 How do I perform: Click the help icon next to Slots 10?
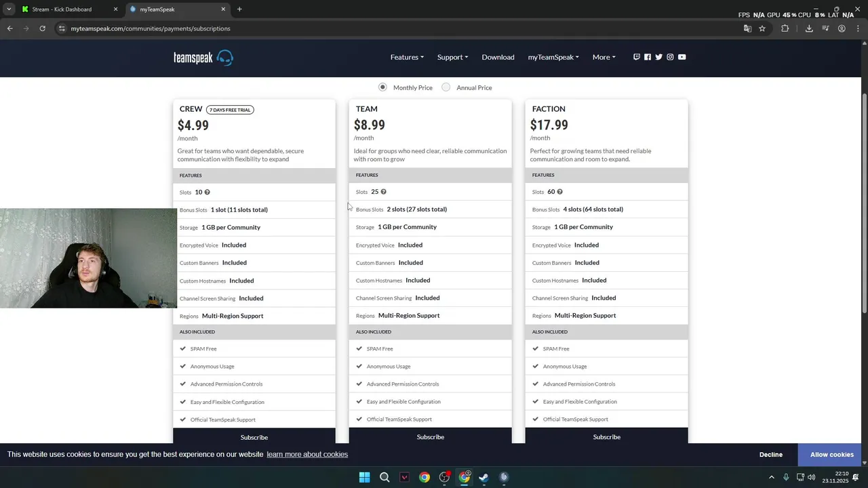coord(207,192)
